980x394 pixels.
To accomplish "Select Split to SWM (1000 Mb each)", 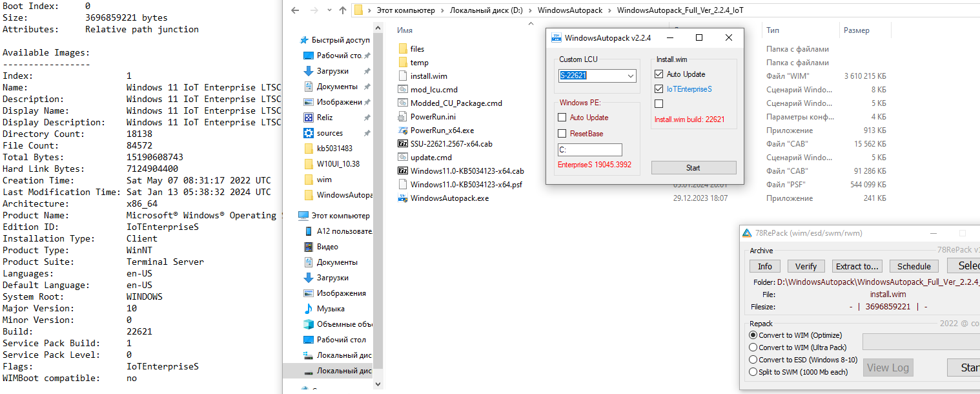I will coord(753,372).
